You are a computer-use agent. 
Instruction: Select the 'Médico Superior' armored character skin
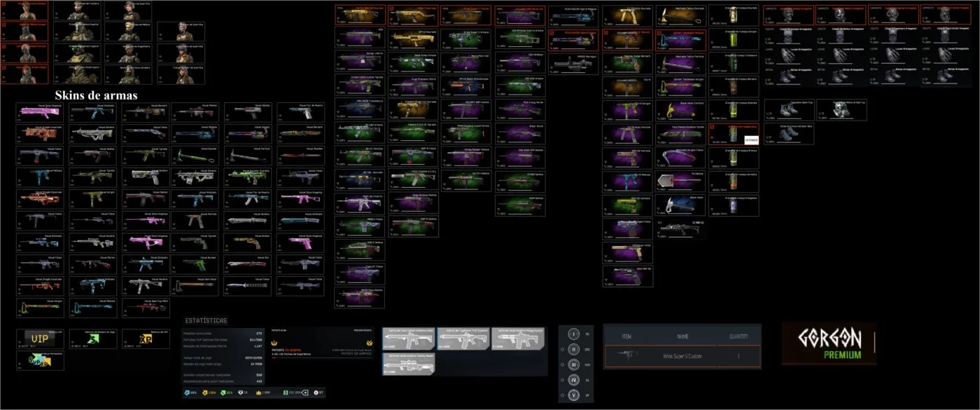coord(78,31)
